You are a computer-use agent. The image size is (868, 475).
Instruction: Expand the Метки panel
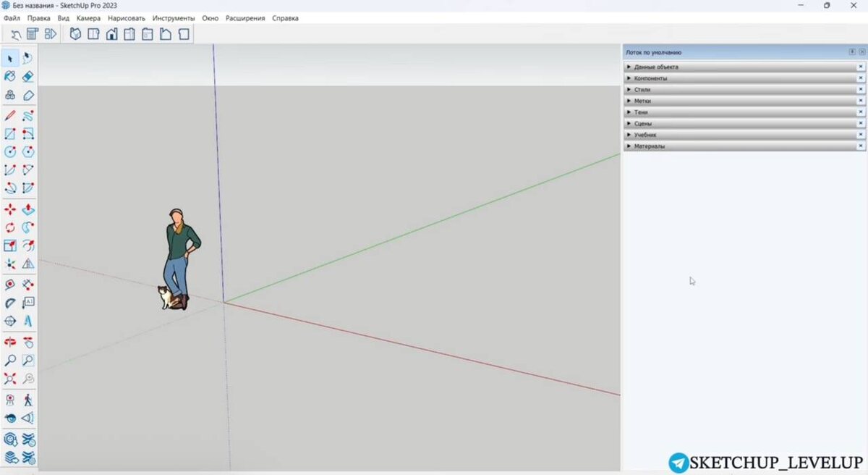(744, 101)
